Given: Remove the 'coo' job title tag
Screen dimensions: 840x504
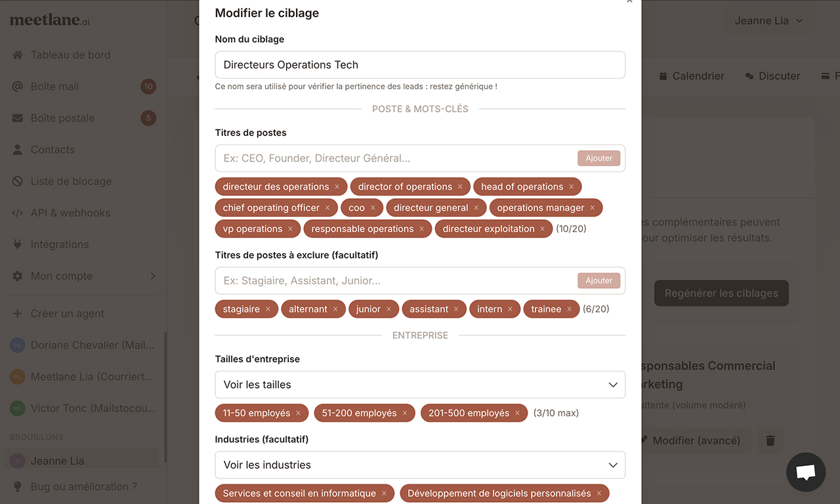Looking at the screenshot, I should tap(373, 207).
